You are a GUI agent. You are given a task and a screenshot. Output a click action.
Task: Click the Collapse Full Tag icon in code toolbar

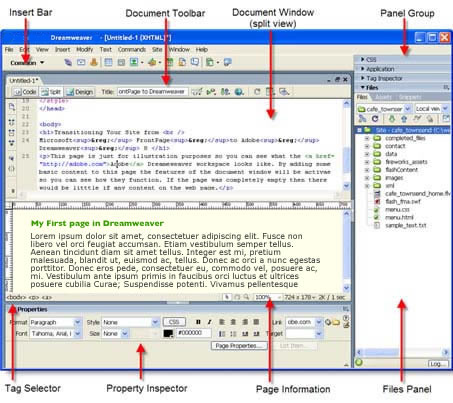coord(12,122)
